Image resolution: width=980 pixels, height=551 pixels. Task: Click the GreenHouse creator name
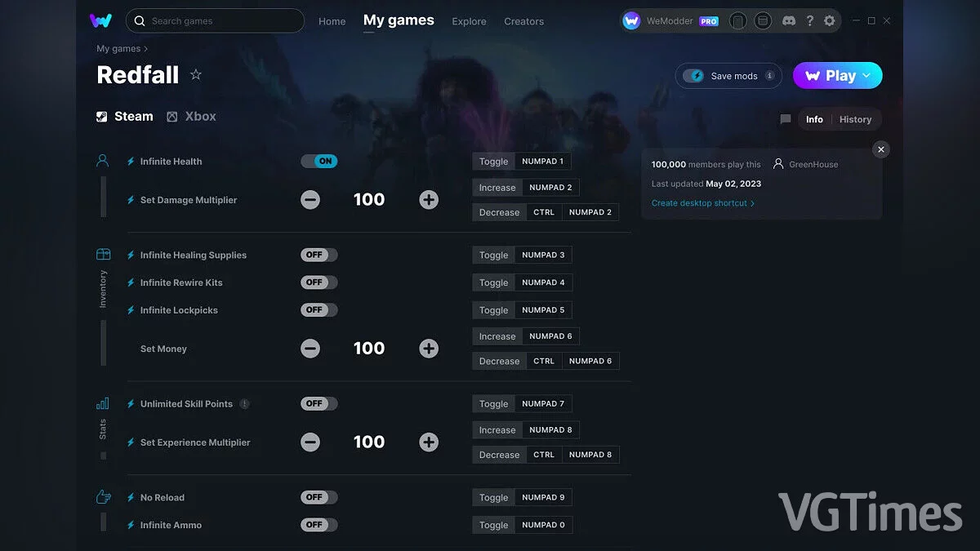[x=813, y=164]
